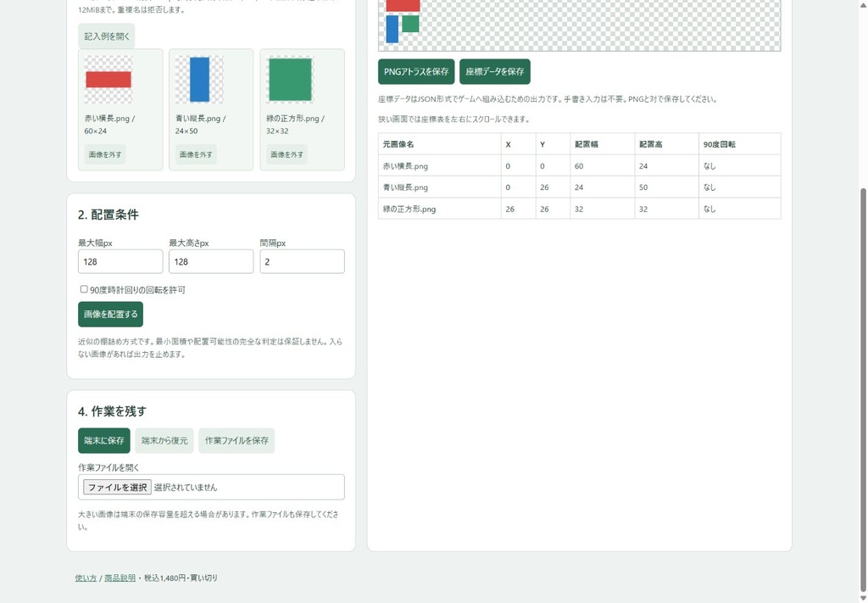This screenshot has width=868, height=603.
Task: Enable 90度時計回りの回転を許可 checkbox
Action: 84,289
